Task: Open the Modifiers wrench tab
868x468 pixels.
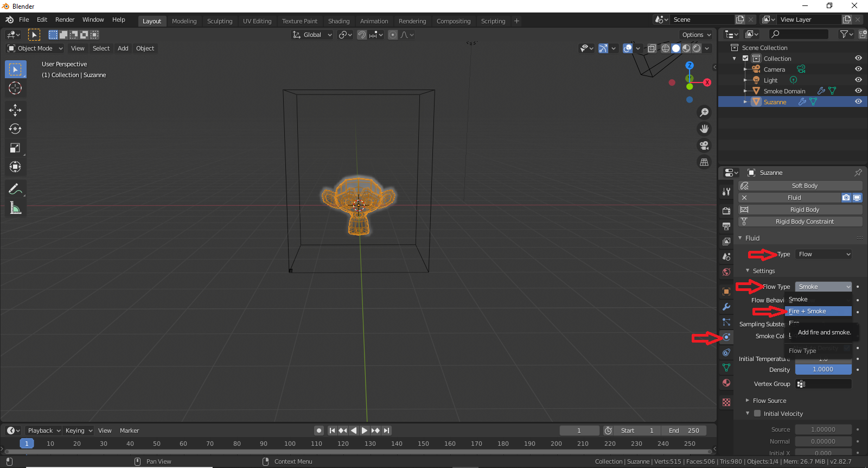Action: 726,307
